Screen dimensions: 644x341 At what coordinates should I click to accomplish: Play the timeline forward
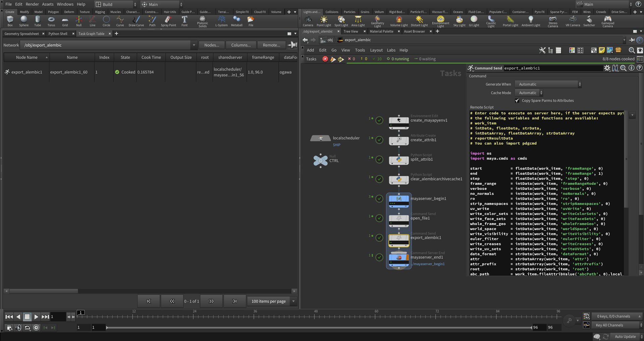(x=36, y=317)
